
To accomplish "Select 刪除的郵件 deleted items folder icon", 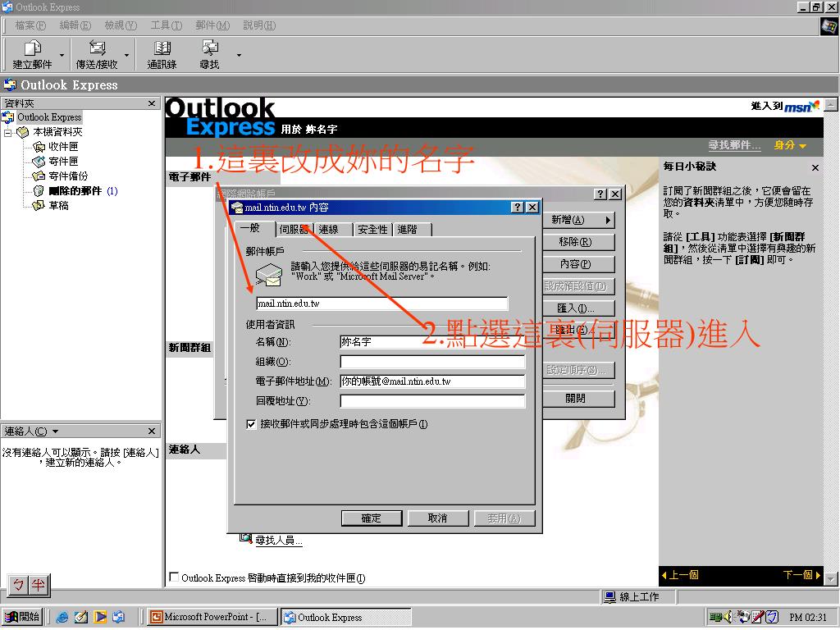I will pos(39,190).
